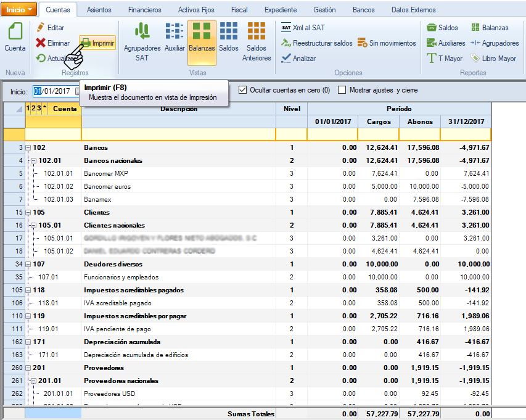Uncheck Ocultar cuentas en cero
Viewport: 526px width, 420px height.
point(242,90)
